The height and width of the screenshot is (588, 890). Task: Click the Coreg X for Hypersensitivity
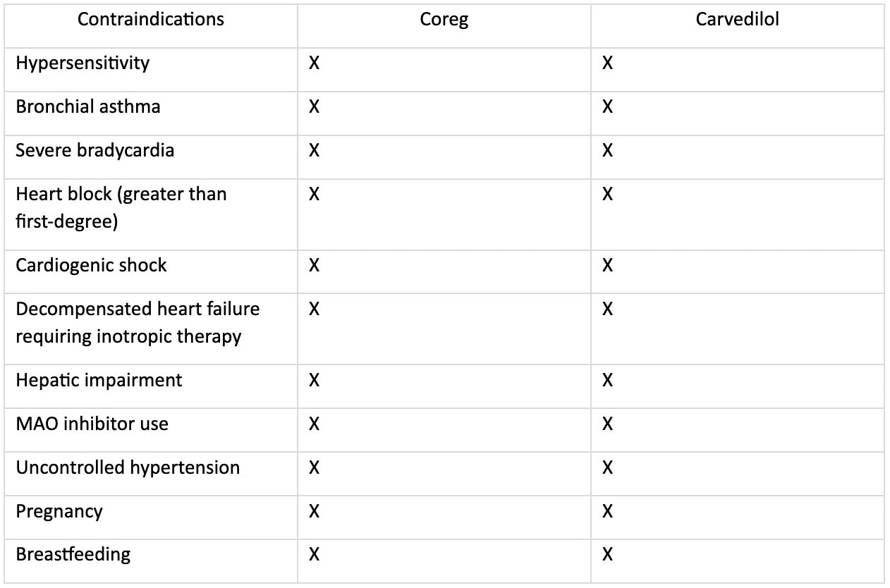pyautogui.click(x=315, y=63)
